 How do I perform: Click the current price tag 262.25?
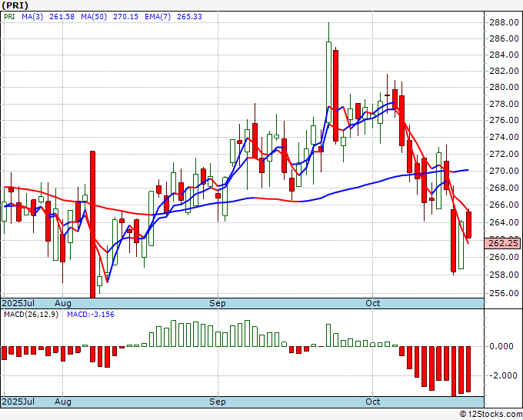point(504,243)
